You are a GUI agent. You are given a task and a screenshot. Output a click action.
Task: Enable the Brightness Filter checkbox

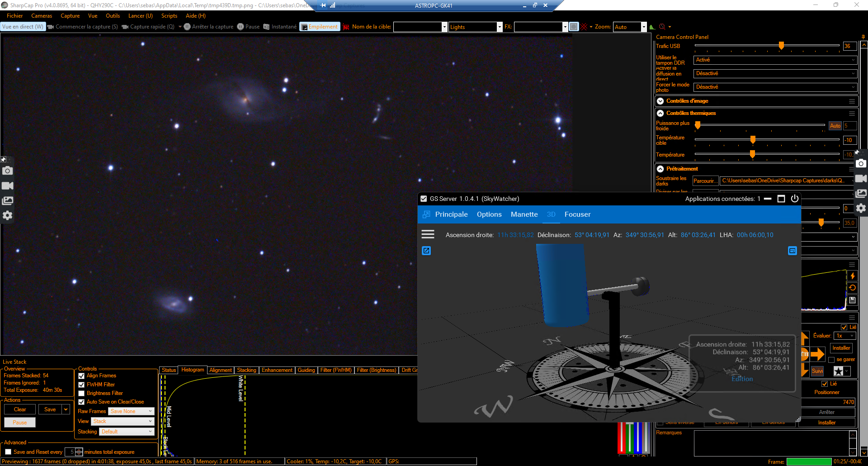(x=81, y=393)
